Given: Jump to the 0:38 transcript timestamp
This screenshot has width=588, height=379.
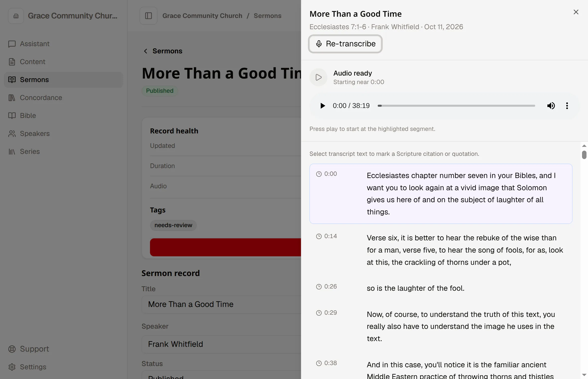Looking at the screenshot, I should point(326,363).
